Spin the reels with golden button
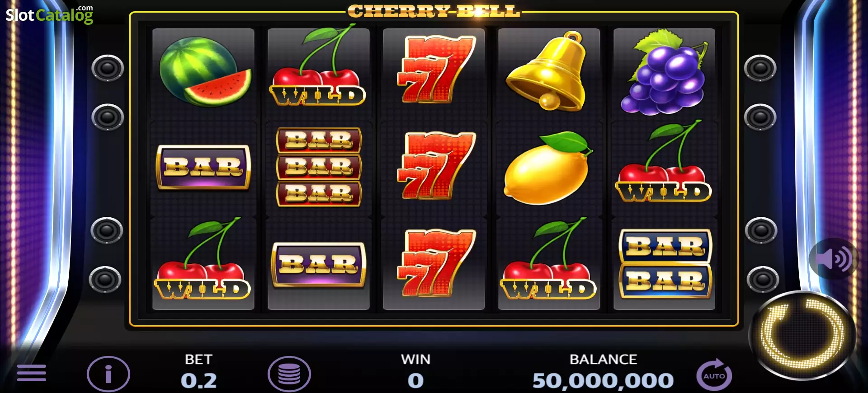This screenshot has width=868, height=393. point(802,335)
